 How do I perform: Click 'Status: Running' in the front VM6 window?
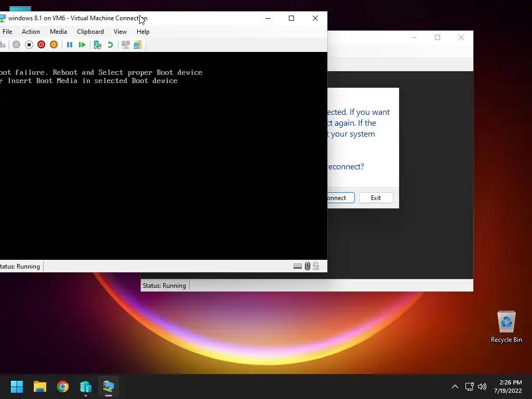tap(20, 267)
